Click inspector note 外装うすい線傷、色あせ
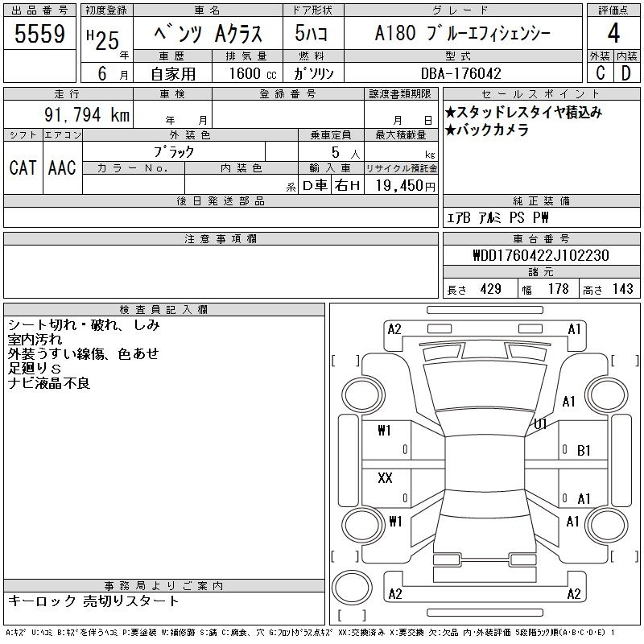 point(84,354)
